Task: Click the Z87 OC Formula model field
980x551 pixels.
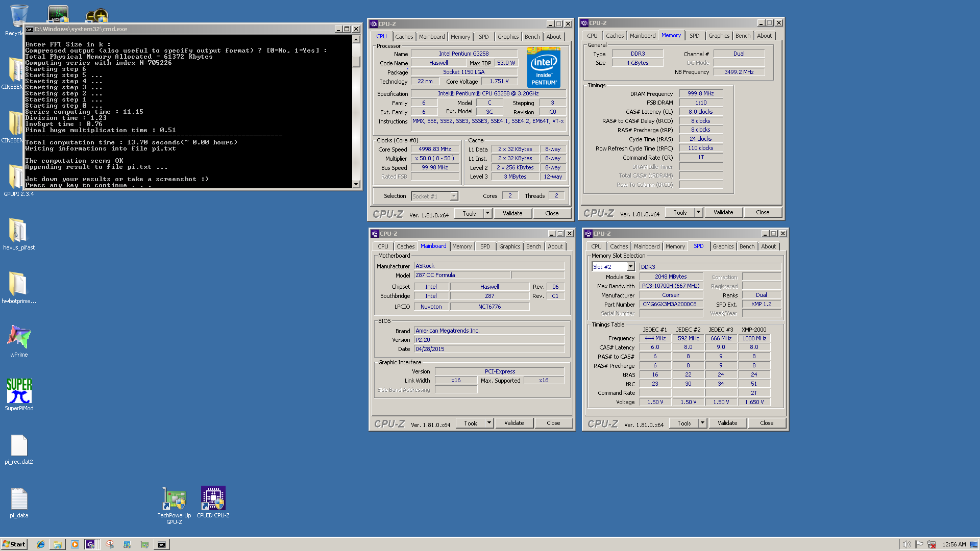Action: coord(461,275)
